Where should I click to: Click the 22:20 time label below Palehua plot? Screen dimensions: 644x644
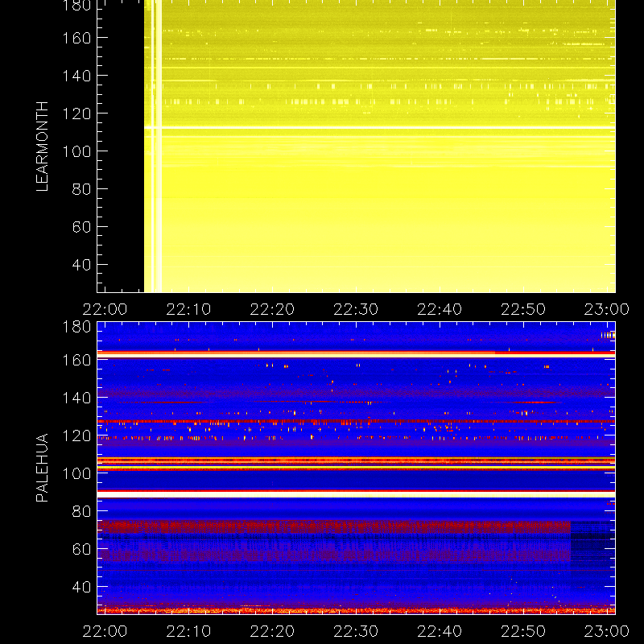272,631
